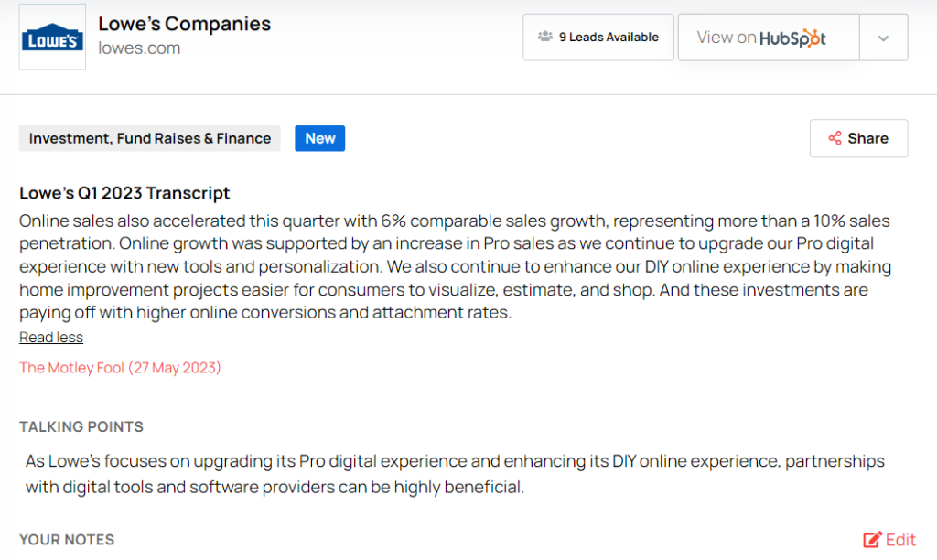
Task: Open the Lowe's Q1 2023 Transcript title
Action: [x=124, y=193]
